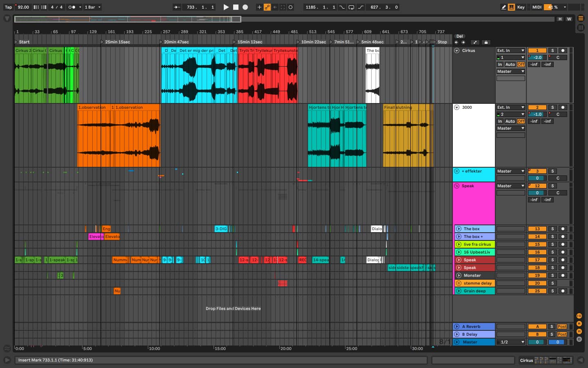Adjust the 3000 track volume -1.0 field
This screenshot has width=588, height=368.
[x=537, y=114]
